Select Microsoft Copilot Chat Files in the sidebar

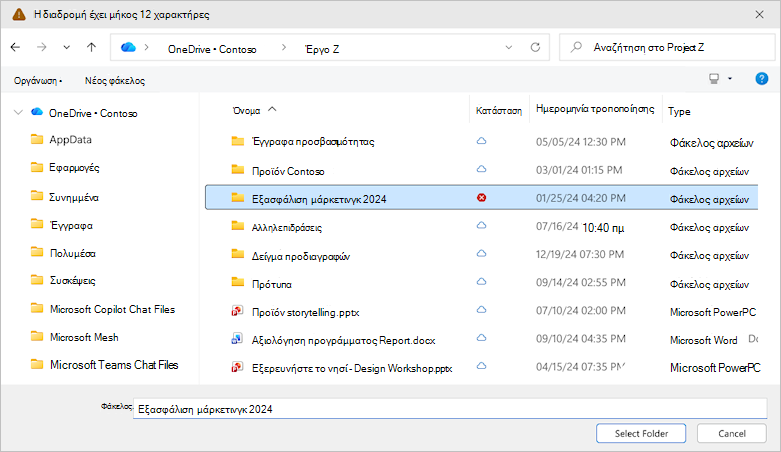click(x=113, y=309)
